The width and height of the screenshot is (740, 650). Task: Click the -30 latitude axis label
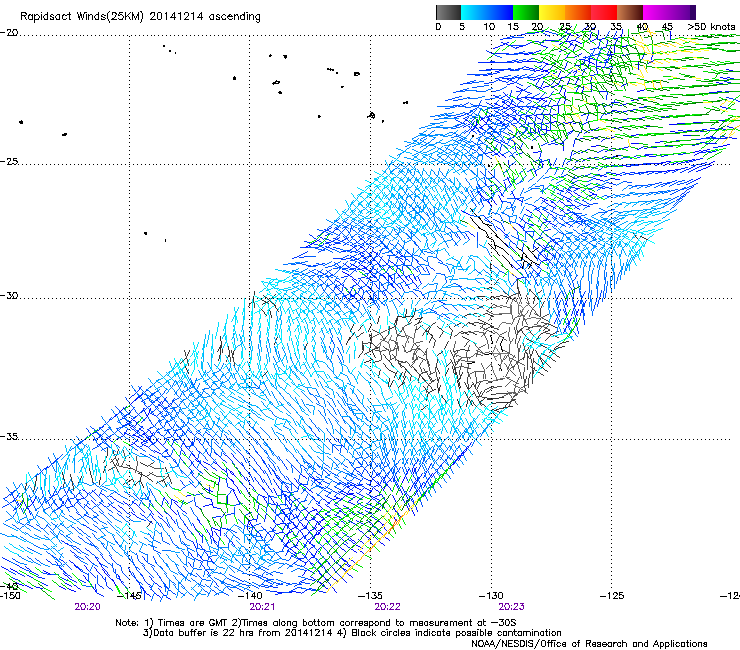click(x=9, y=295)
